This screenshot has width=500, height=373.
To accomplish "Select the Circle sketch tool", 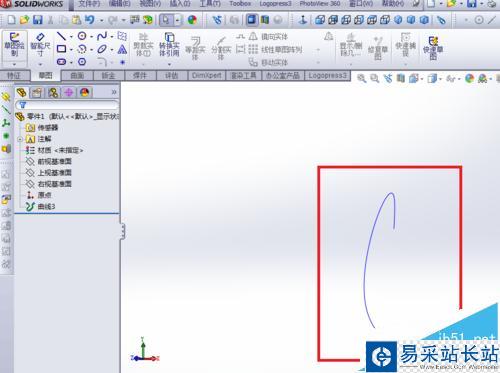I will [82, 36].
